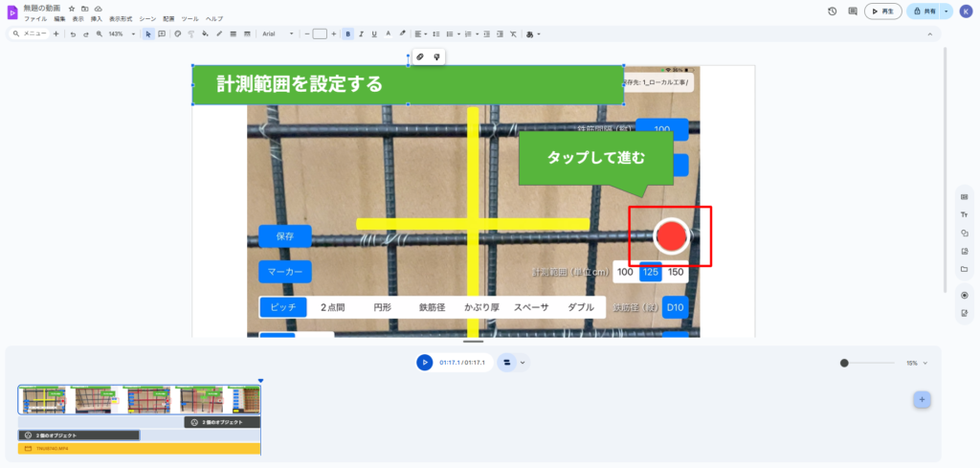
Task: Click the 共有 share button
Action: [x=923, y=11]
